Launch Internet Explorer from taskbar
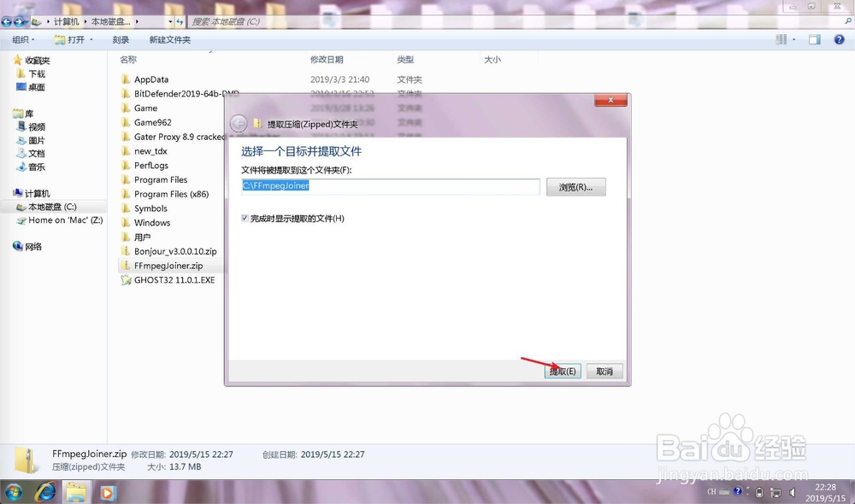855x504 pixels. 46,493
